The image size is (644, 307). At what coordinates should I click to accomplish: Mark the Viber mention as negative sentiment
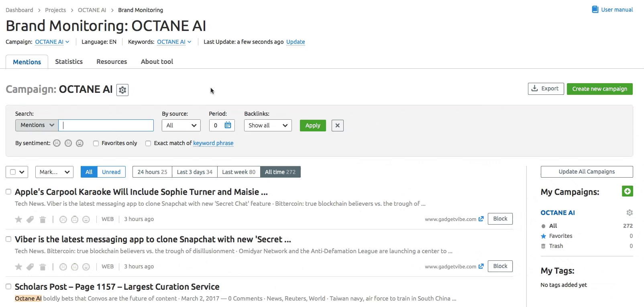pos(63,267)
